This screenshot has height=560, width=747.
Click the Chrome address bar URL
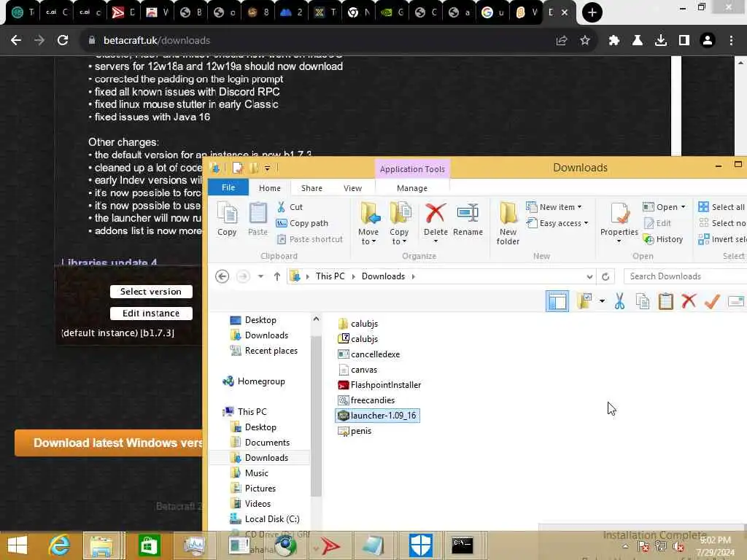click(x=157, y=41)
